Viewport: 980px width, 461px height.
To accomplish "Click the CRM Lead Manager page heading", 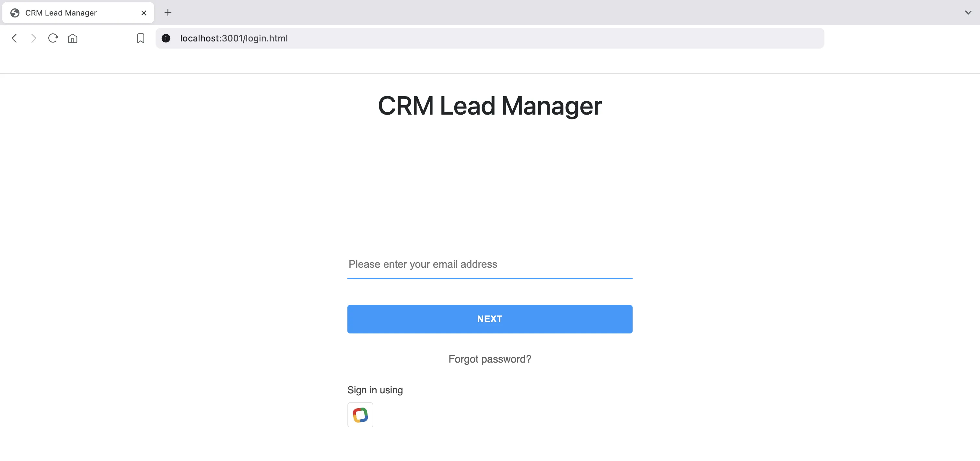I will (490, 106).
